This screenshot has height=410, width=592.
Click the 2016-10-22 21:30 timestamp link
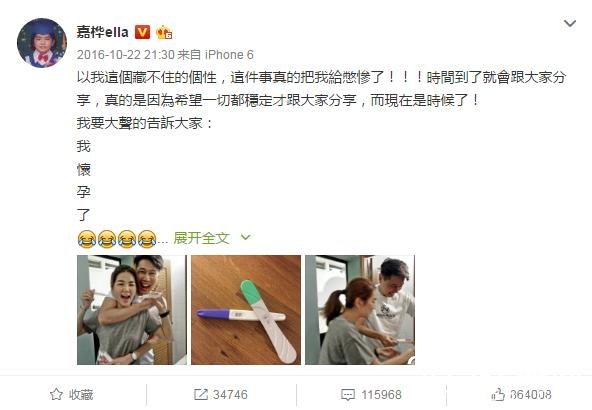point(126,55)
